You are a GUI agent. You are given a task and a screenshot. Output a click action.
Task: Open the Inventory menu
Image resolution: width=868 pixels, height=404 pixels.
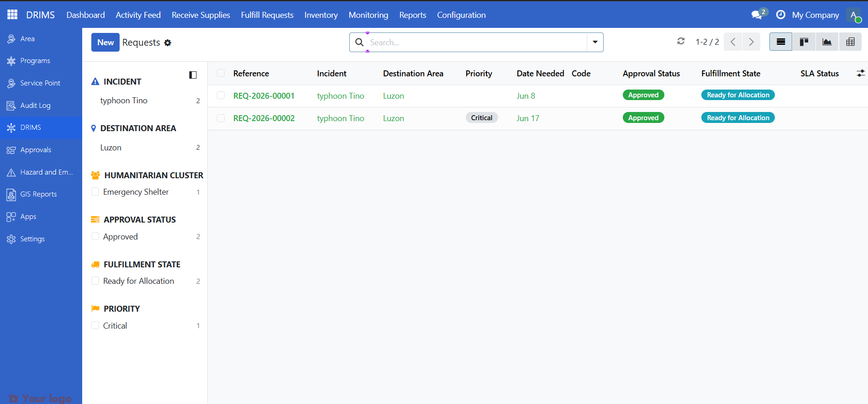tap(321, 15)
